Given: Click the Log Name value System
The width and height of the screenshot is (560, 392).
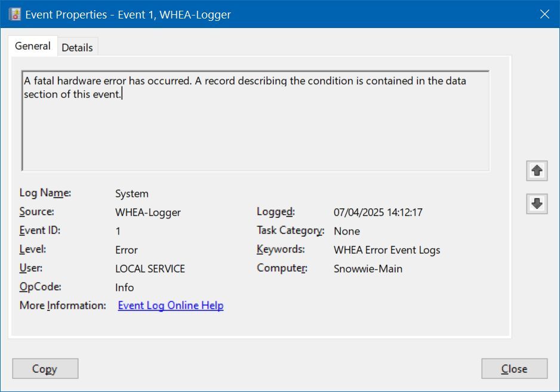Looking at the screenshot, I should coord(132,193).
